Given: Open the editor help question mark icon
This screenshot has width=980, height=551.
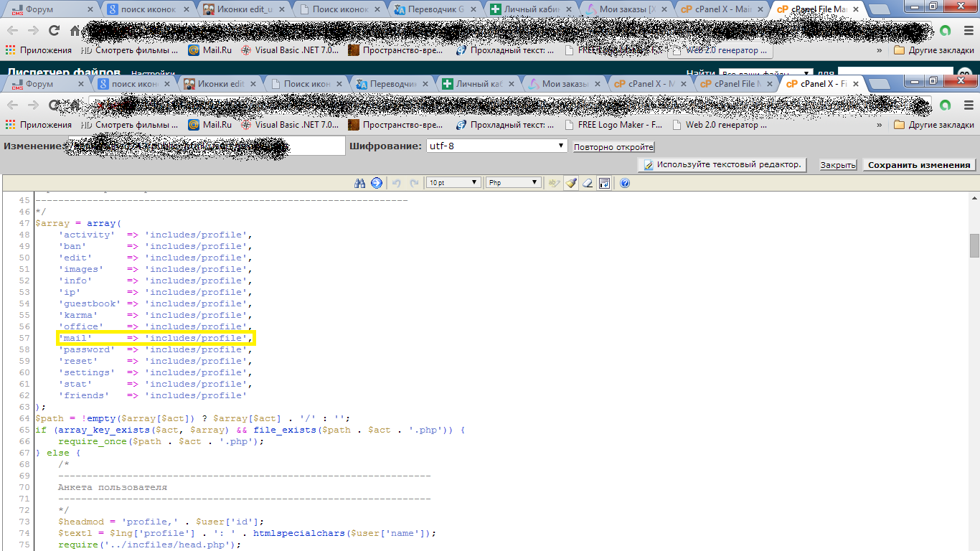Looking at the screenshot, I should coord(624,183).
